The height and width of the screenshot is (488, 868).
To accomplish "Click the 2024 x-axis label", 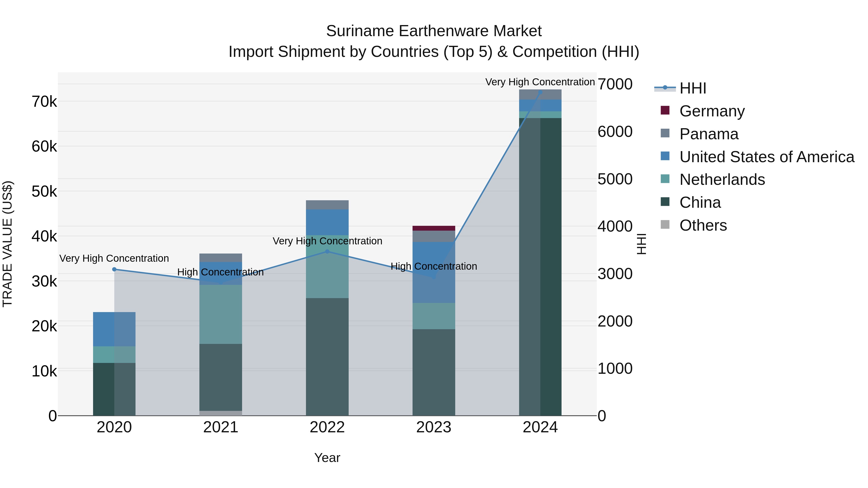I will [540, 427].
